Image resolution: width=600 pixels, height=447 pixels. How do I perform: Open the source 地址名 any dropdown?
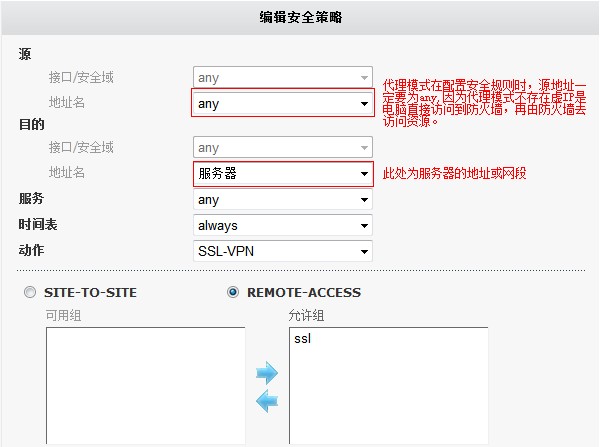pyautogui.click(x=283, y=103)
